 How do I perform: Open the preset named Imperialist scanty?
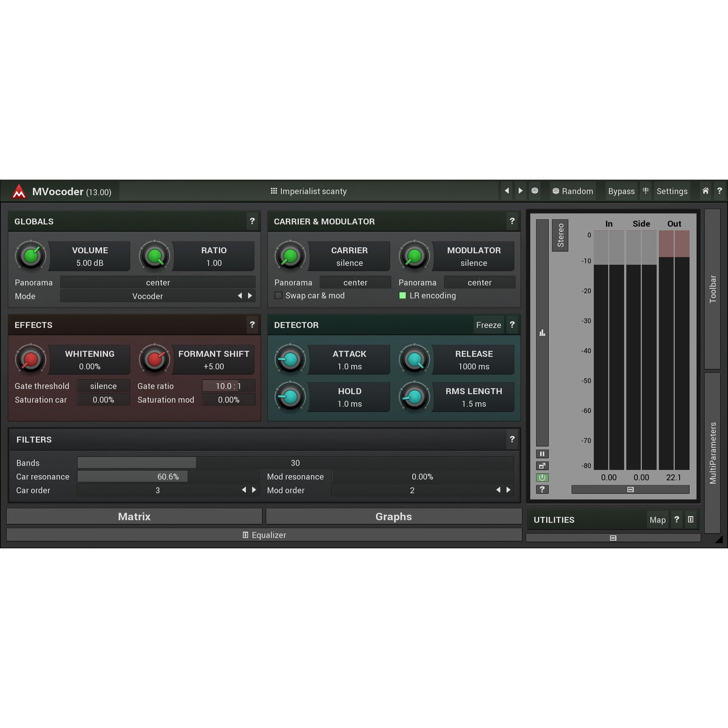click(x=309, y=191)
